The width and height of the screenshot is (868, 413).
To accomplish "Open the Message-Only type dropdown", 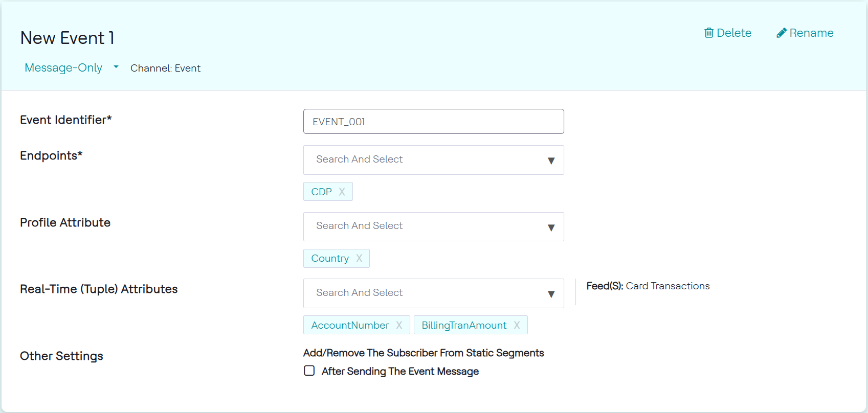I will 63,67.
